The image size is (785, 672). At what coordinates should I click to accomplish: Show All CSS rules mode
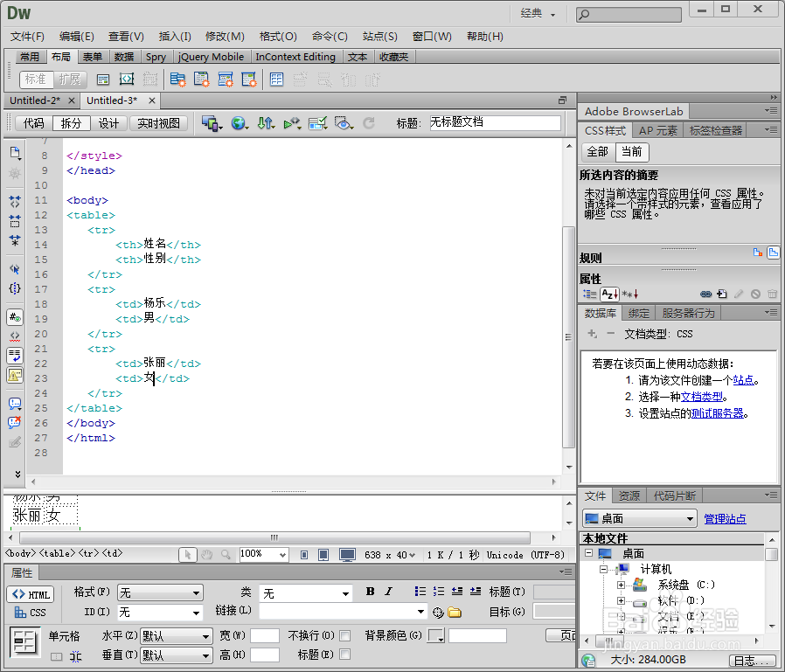pos(598,151)
